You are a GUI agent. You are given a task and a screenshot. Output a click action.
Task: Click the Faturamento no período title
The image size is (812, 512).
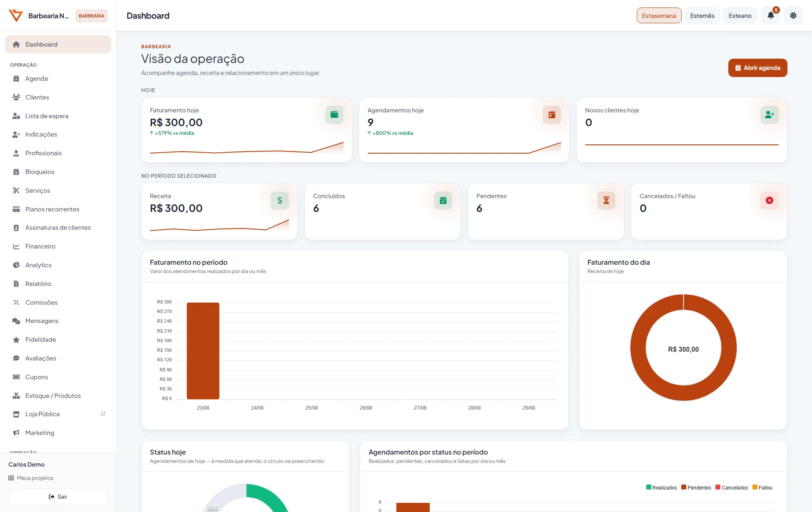click(x=189, y=262)
